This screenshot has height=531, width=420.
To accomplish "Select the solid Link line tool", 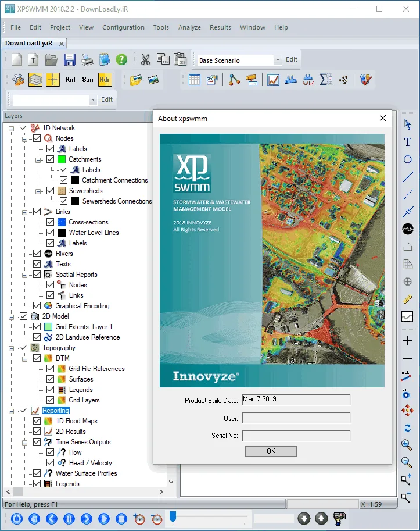I will pyautogui.click(x=408, y=177).
